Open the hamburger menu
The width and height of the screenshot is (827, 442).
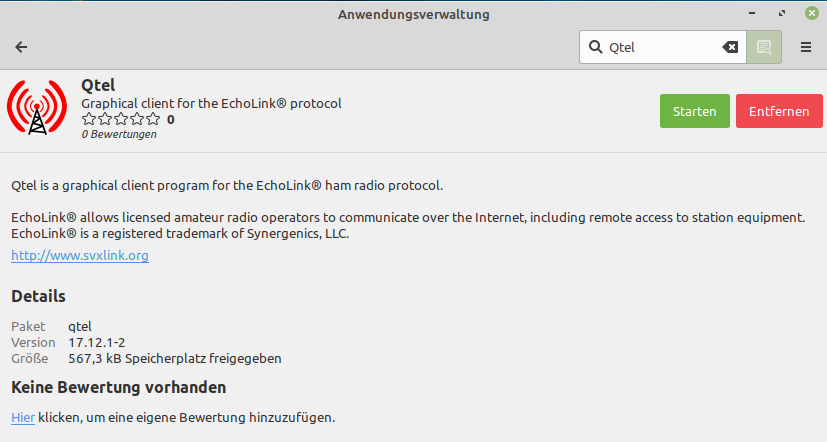[806, 47]
